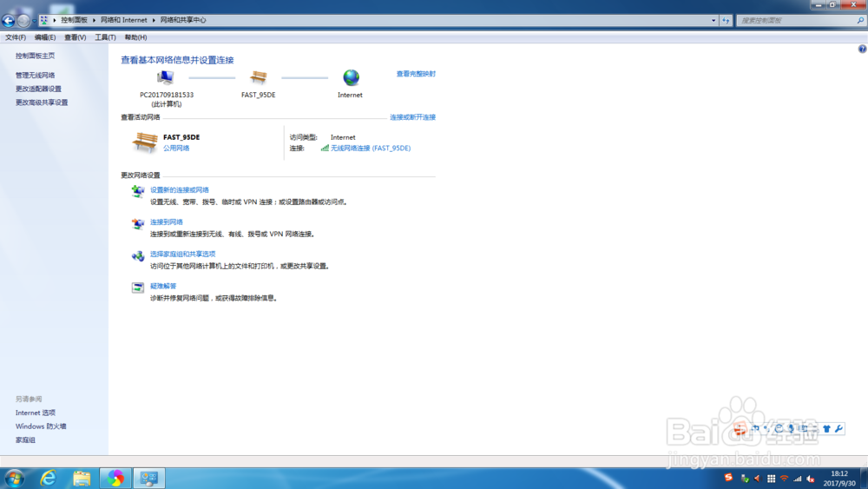This screenshot has height=489, width=868.
Task: Open Internet 选项 under see also
Action: click(36, 413)
